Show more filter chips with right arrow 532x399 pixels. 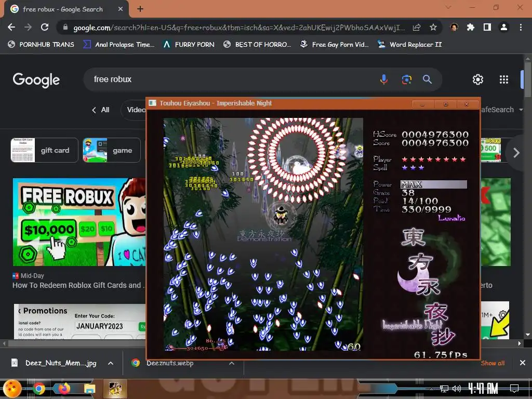(x=516, y=153)
